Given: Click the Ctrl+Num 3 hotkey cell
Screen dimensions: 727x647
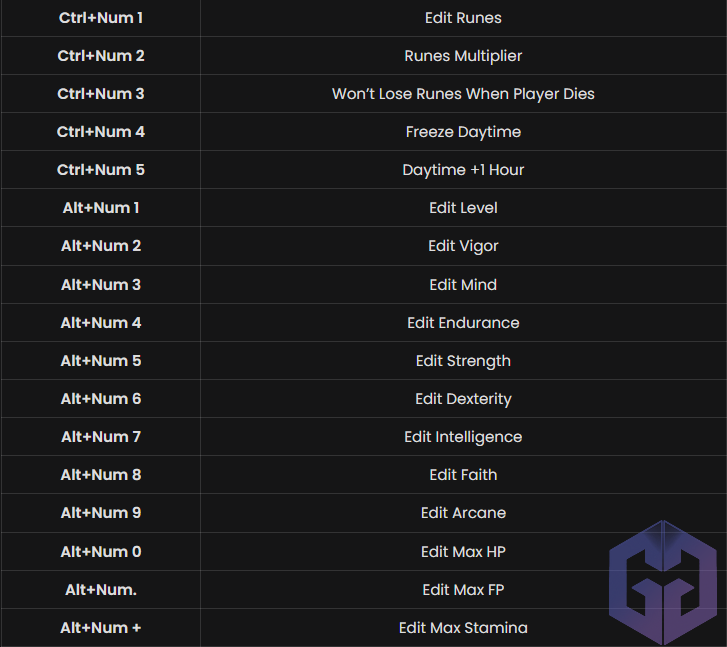Looking at the screenshot, I should pos(100,94).
